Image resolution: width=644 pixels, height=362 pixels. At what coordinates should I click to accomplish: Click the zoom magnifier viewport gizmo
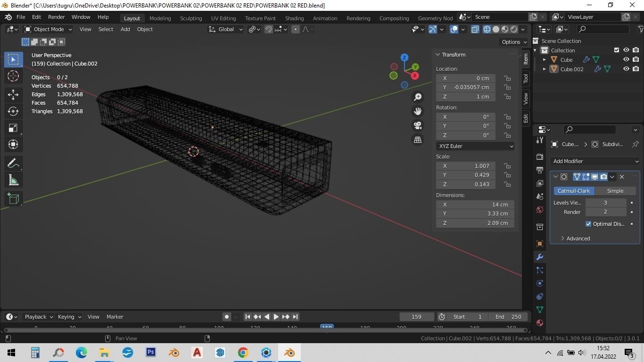pos(418,97)
